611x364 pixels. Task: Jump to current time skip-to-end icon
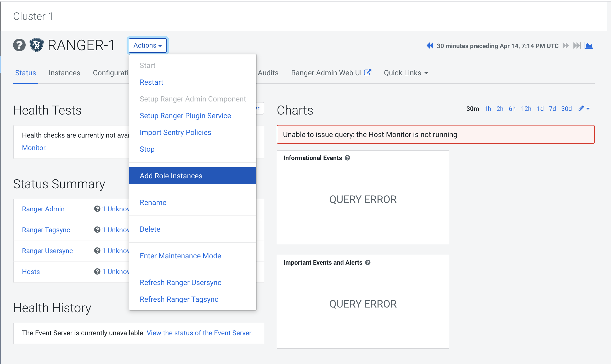pos(577,46)
